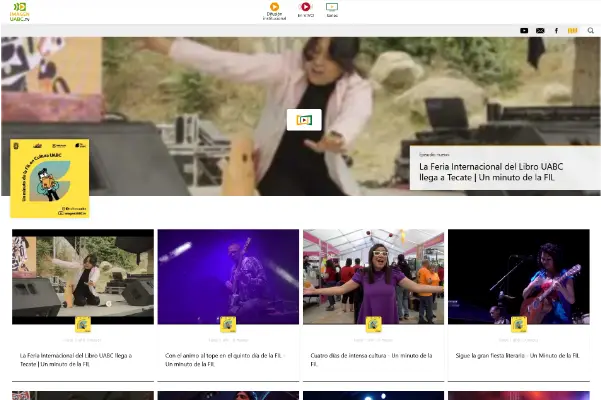The image size is (601, 400).
Task: Open the search magnifier icon
Action: (x=591, y=30)
